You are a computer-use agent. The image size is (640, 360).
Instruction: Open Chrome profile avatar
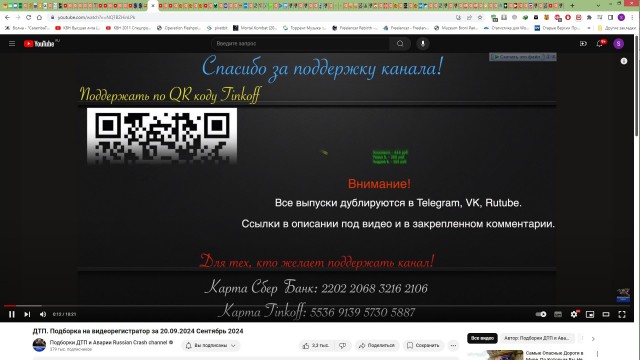click(x=621, y=18)
